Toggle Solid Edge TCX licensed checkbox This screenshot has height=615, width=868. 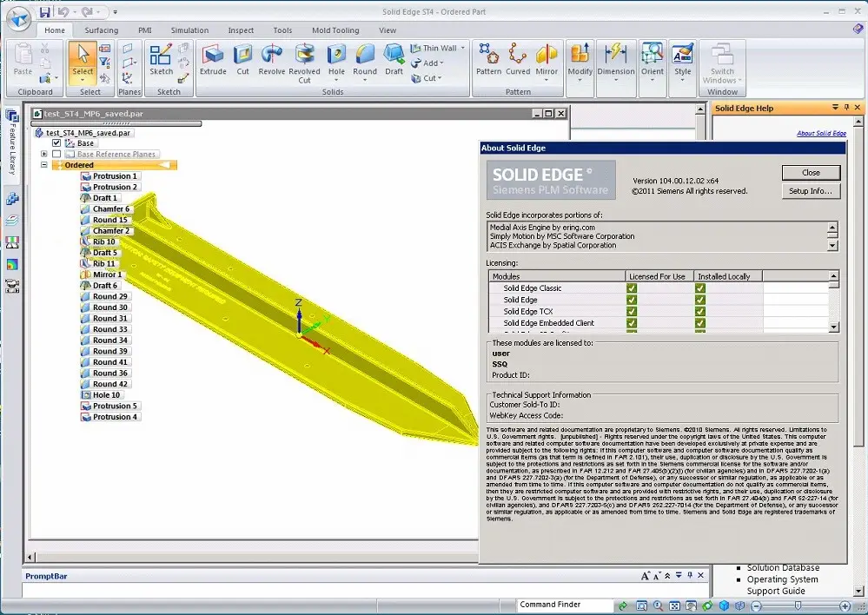coord(632,311)
